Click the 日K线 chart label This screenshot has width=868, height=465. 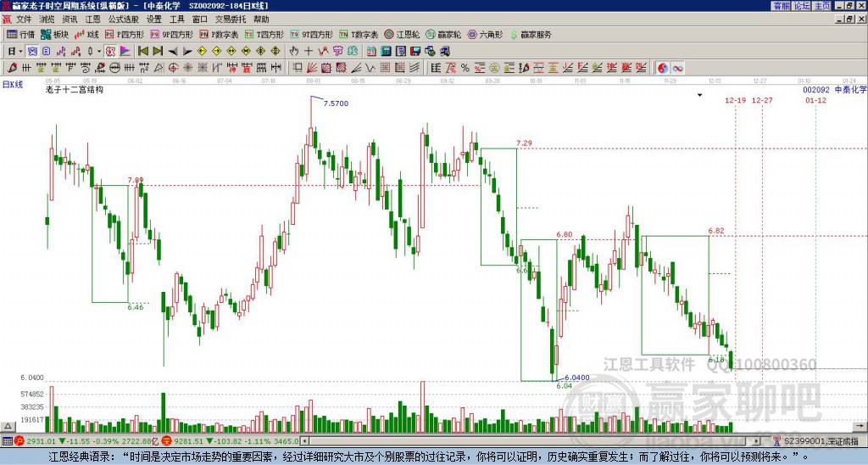tap(12, 84)
